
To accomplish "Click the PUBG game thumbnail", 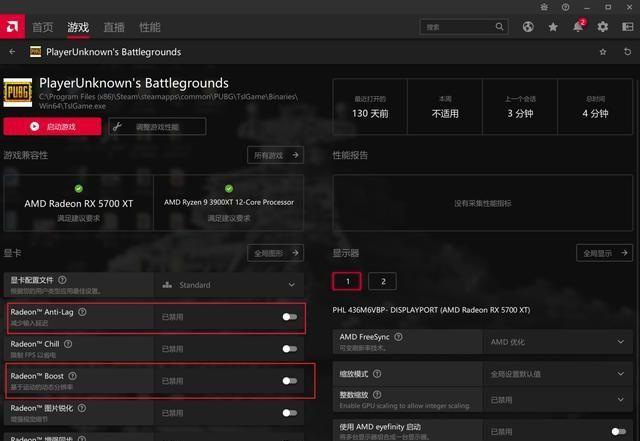I will pyautogui.click(x=18, y=92).
